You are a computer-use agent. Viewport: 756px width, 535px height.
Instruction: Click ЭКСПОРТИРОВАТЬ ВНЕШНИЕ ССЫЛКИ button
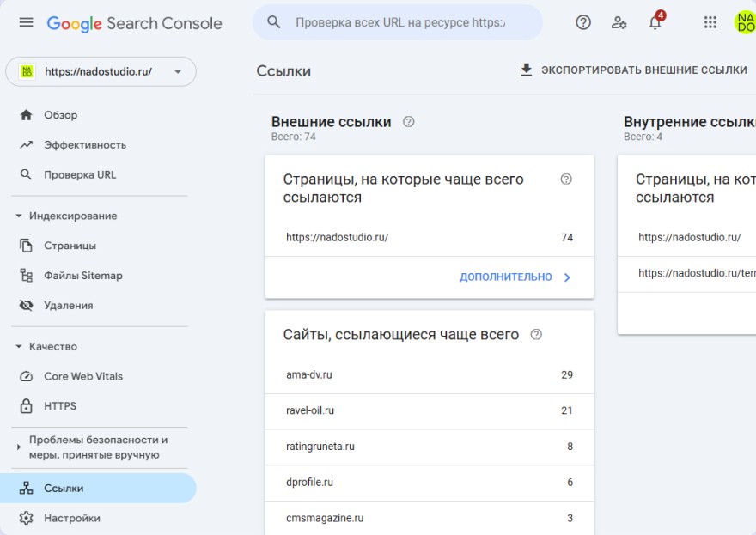coord(643,70)
